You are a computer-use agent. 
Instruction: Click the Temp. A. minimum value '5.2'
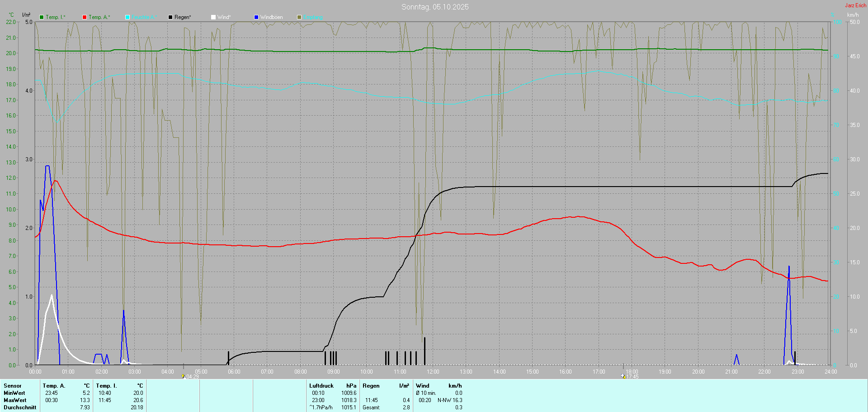pyautogui.click(x=86, y=393)
